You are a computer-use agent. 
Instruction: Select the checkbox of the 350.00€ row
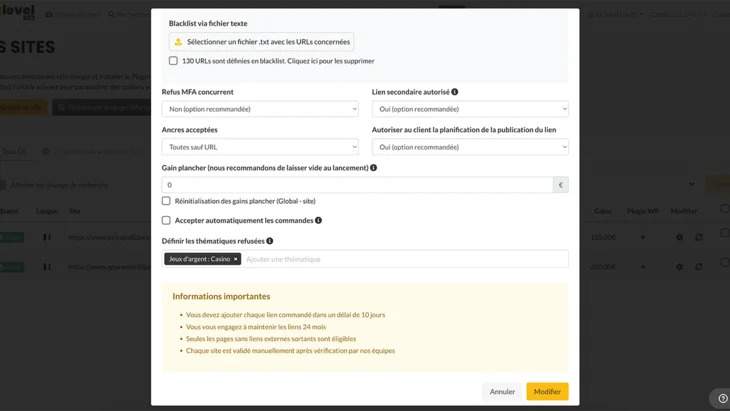[725, 262]
